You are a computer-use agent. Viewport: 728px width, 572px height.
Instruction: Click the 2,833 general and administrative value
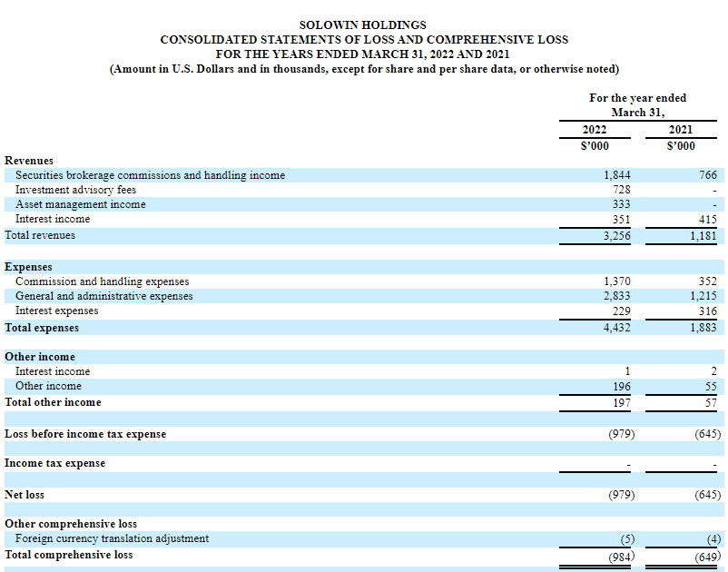[x=617, y=296]
